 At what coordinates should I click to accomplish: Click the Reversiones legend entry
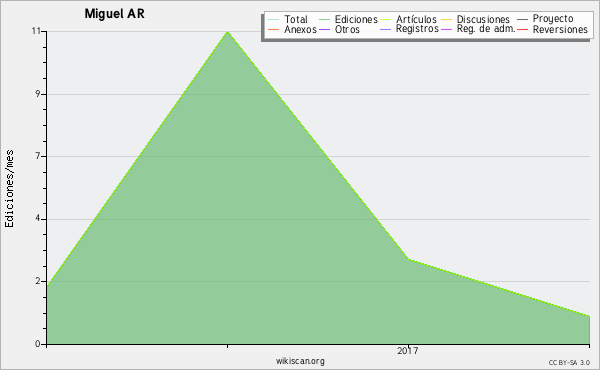552,29
